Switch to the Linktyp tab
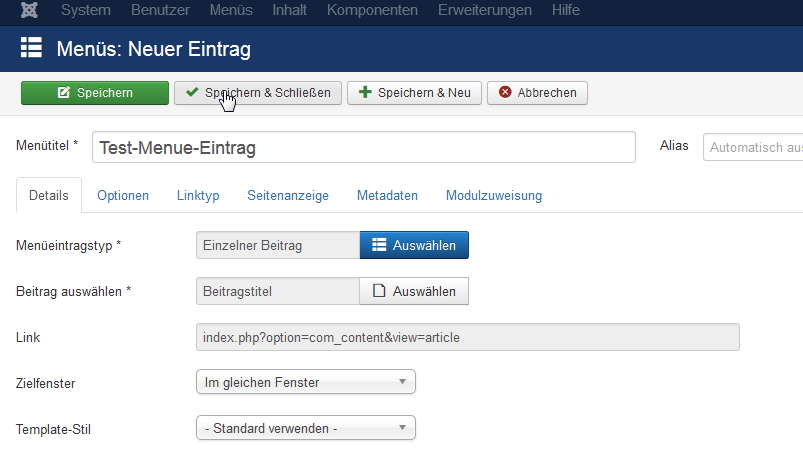 [198, 195]
